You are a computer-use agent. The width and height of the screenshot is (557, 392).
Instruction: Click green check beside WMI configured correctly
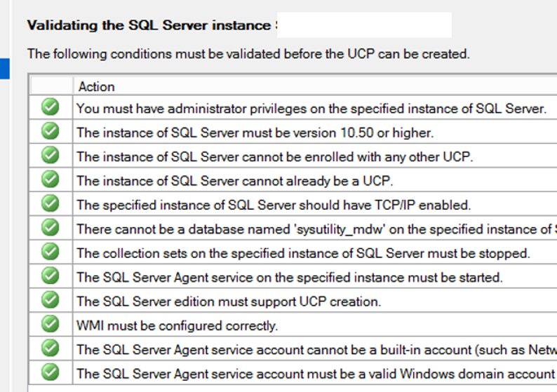tap(50, 324)
